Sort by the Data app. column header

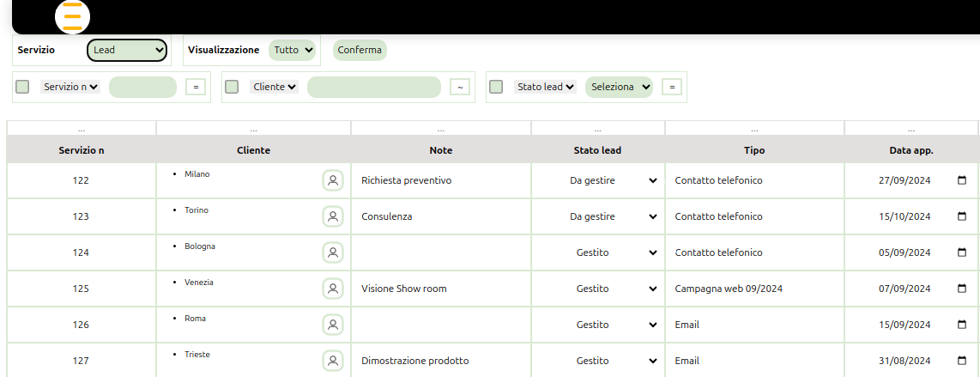pos(910,150)
